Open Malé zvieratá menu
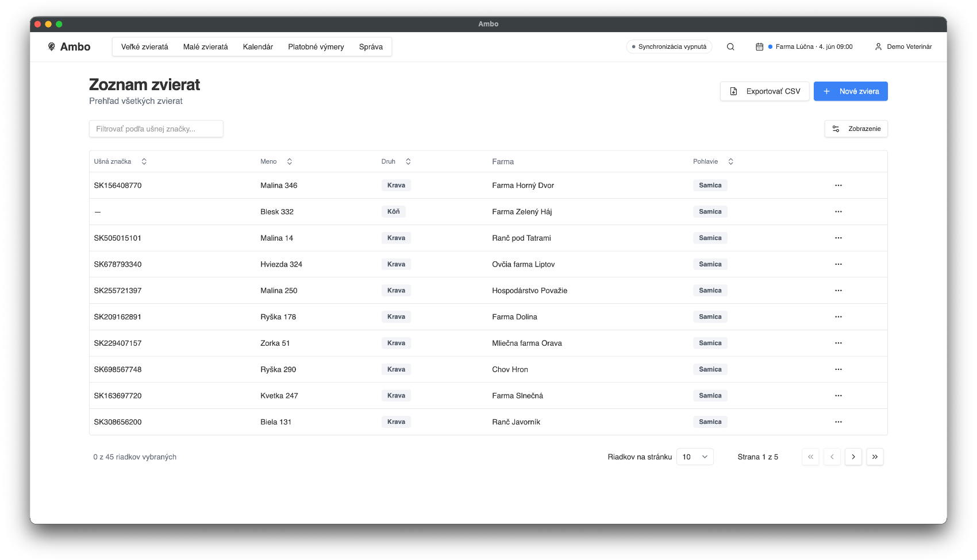This screenshot has width=977, height=560. pos(206,47)
